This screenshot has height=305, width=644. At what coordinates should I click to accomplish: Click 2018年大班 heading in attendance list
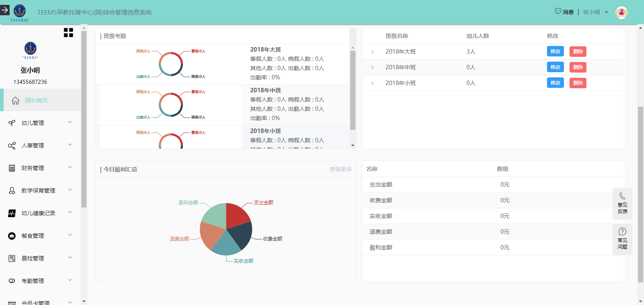click(x=266, y=50)
